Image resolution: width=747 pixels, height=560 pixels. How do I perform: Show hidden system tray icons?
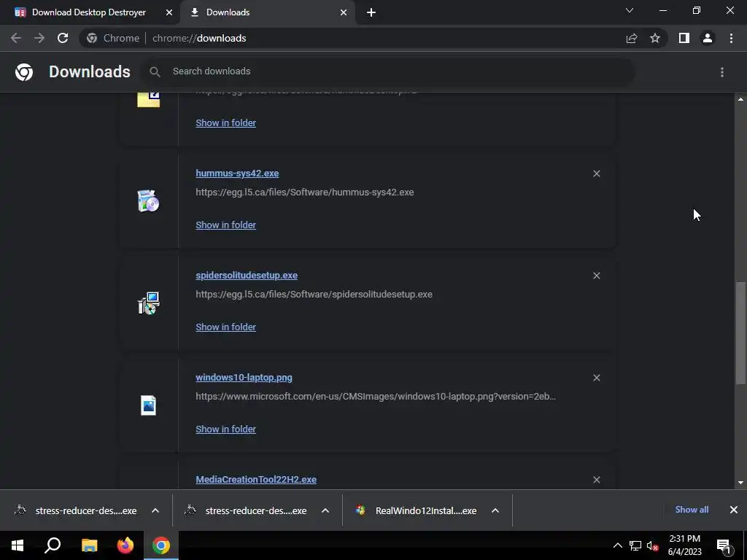(617, 545)
